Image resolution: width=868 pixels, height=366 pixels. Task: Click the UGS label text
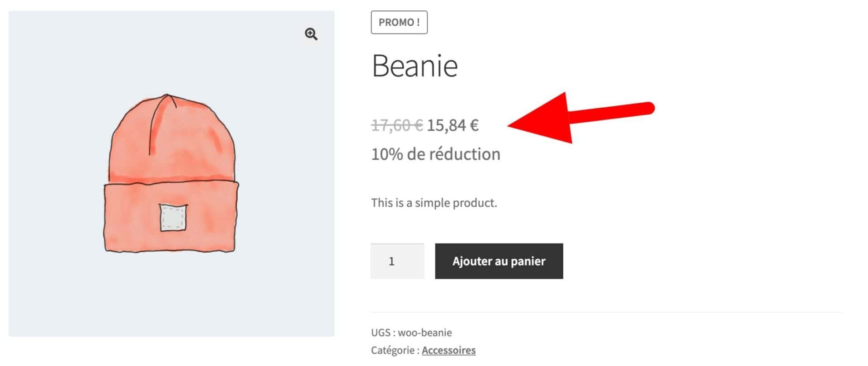(381, 333)
